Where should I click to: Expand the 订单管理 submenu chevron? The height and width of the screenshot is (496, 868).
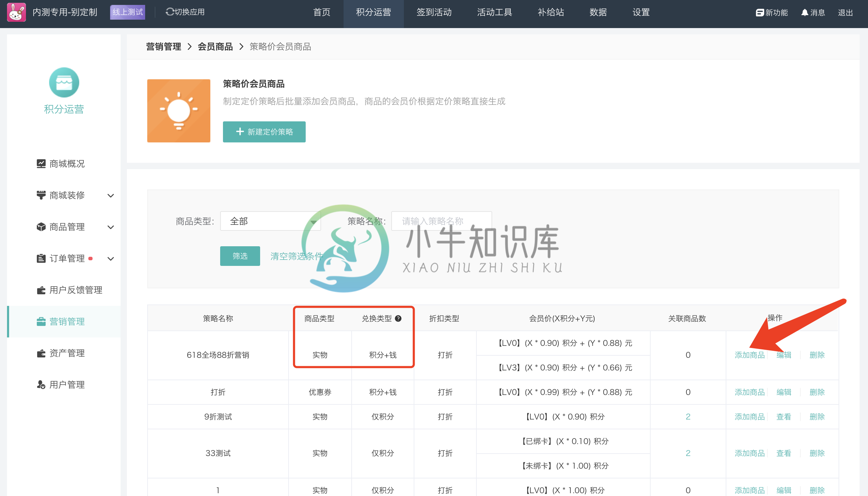[111, 259]
